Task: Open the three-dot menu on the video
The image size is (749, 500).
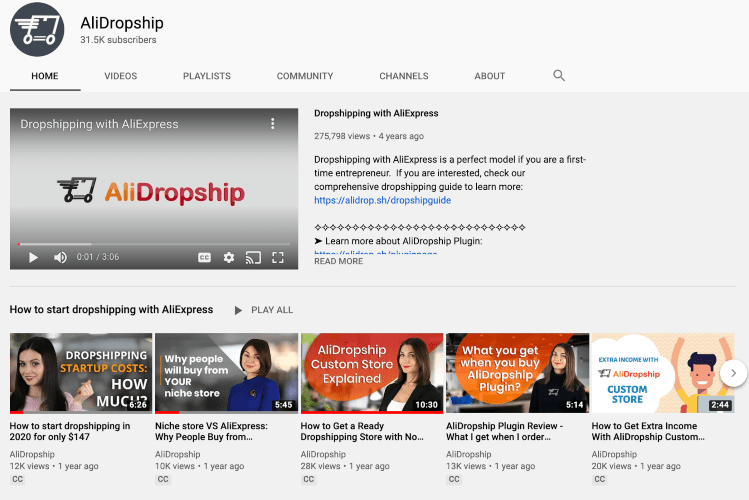Action: [x=272, y=124]
